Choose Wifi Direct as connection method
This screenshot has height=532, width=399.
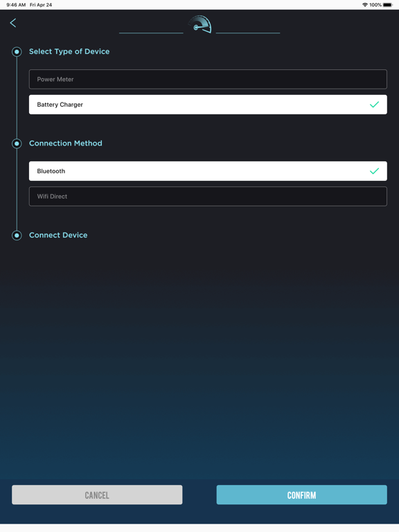tap(208, 197)
